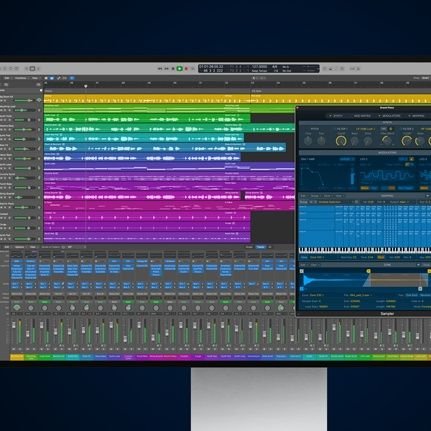Open the MOD MATRIX tab in Sampler
The width and height of the screenshot is (431, 431).
(362, 116)
